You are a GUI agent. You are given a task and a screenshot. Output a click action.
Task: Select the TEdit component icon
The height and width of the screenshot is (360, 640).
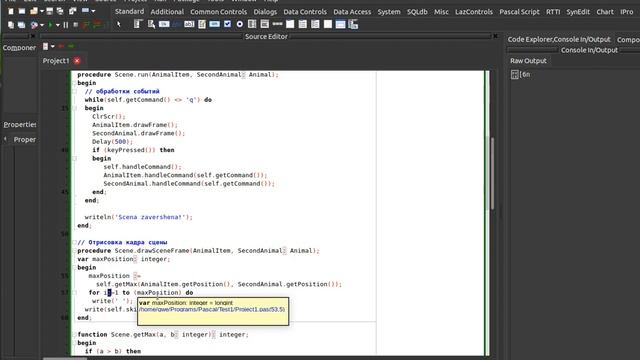click(189, 24)
